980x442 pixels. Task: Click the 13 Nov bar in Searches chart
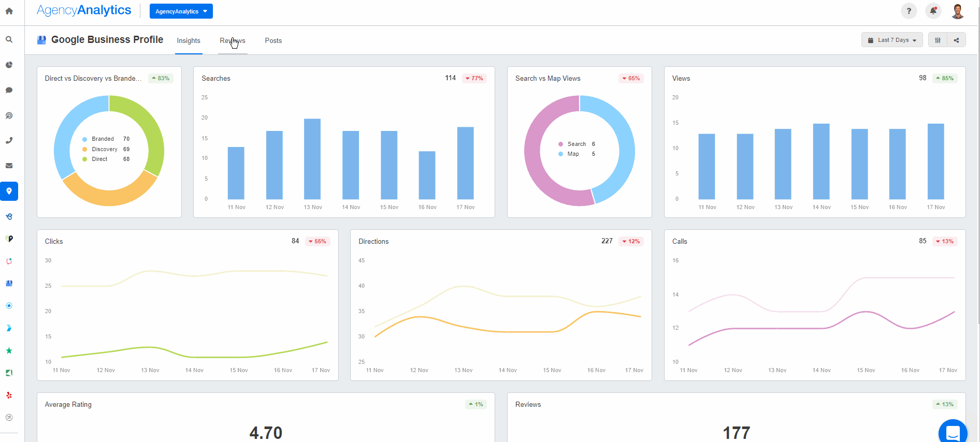[x=312, y=159]
